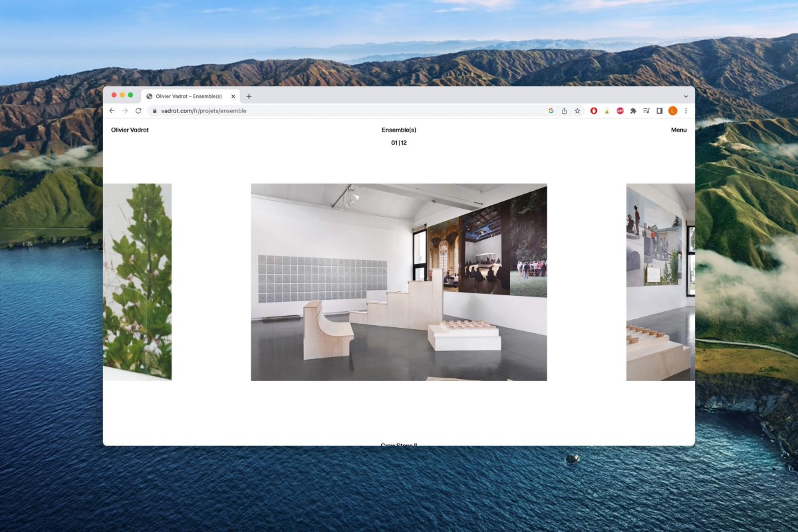Bookmark this page with the star icon
Screen dimensions: 798x532
point(577,111)
